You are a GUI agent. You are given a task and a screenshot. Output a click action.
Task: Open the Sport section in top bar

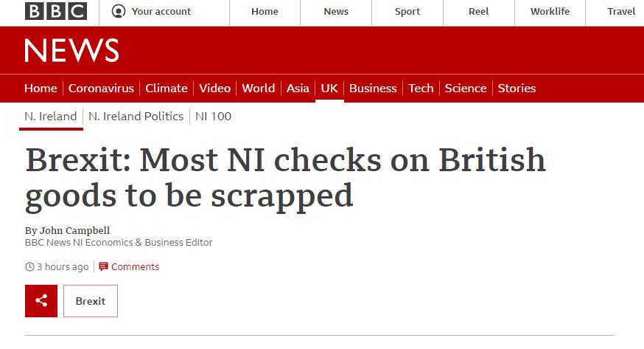(407, 11)
